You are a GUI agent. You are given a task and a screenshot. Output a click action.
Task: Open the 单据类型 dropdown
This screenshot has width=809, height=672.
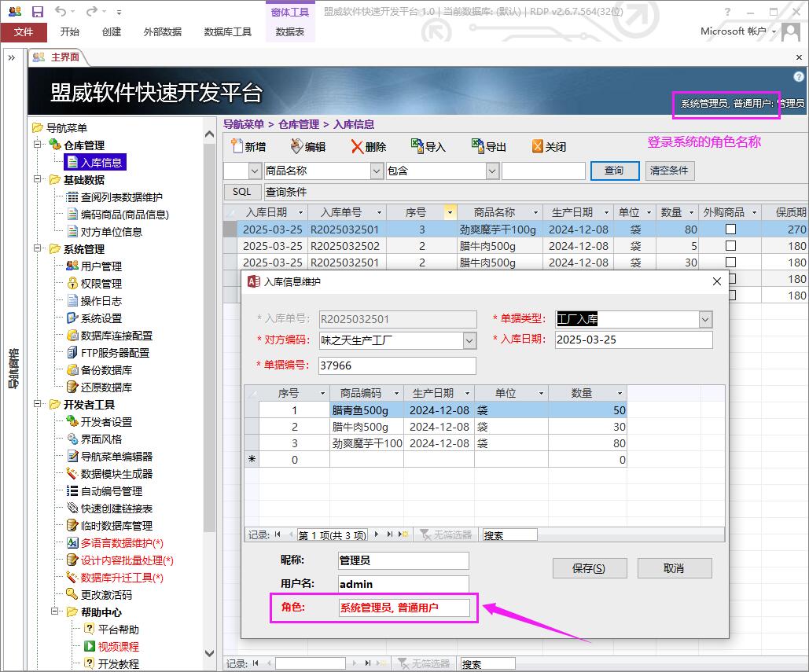pyautogui.click(x=705, y=319)
